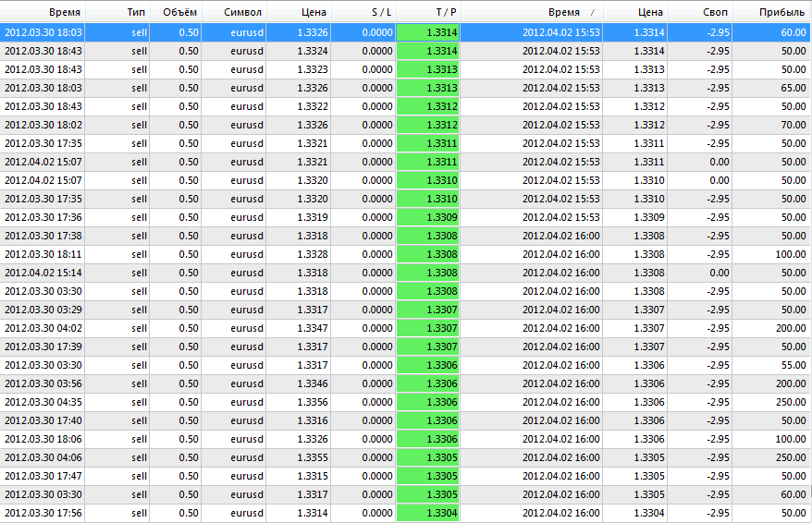
Task: Select the 2012.03.30 18:11 open time cell
Action: point(43,254)
